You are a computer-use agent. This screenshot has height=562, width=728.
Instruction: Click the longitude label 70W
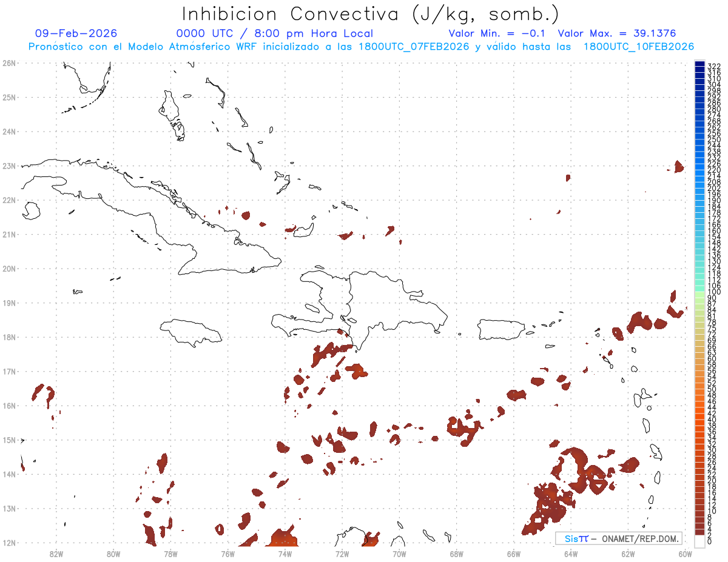click(x=399, y=553)
